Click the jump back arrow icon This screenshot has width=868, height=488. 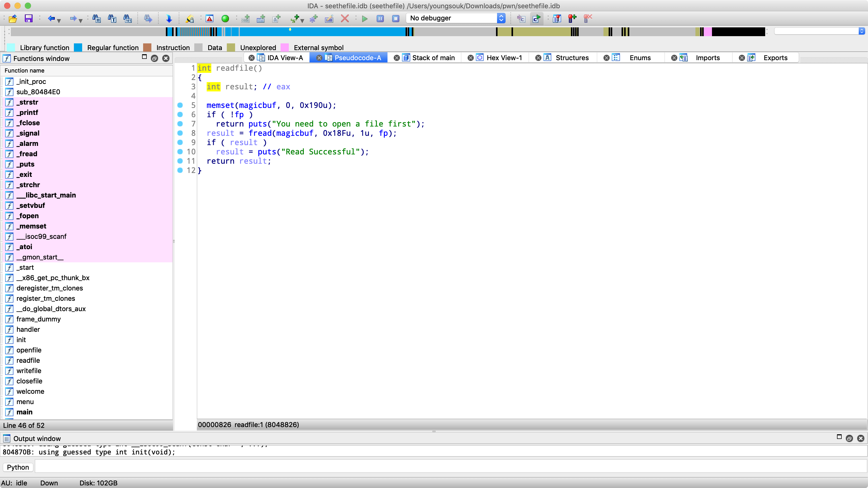(x=51, y=19)
